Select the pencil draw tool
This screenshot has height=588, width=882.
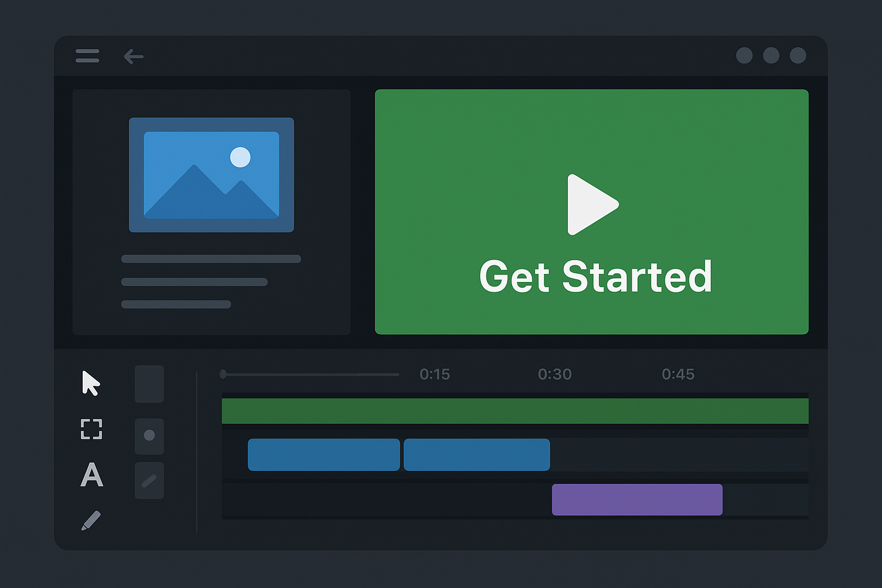point(91,520)
